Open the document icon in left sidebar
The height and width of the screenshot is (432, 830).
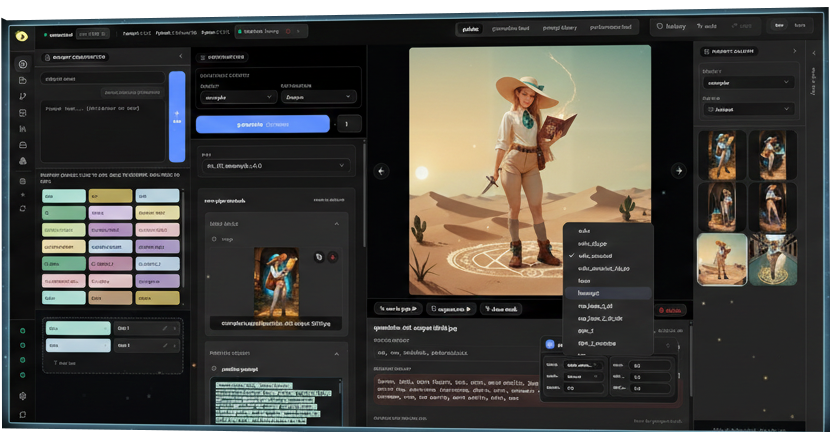coord(23,80)
